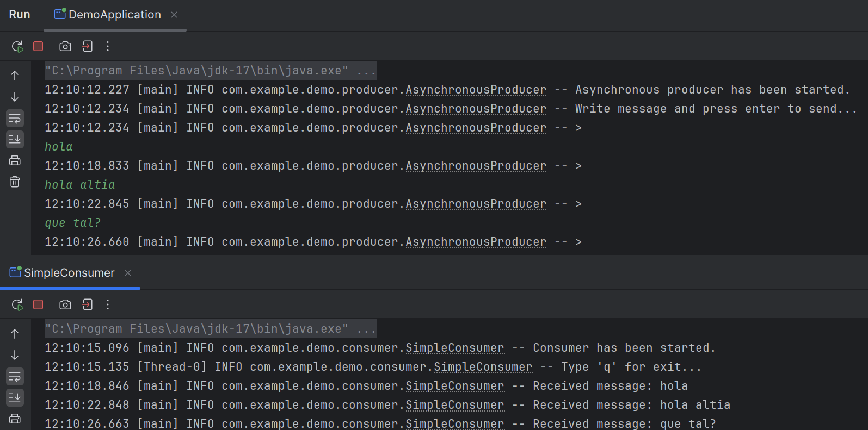Toggle soft-wrap in SimpleConsumer console
Viewport: 868px width, 430px height.
15,376
